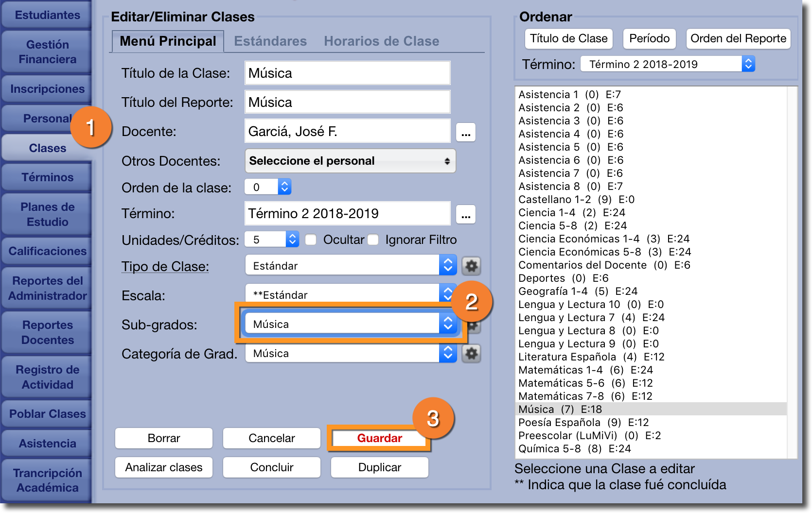Image resolution: width=812 pixels, height=513 pixels.
Task: Expand the Escala dropdown
Action: pyautogui.click(x=447, y=293)
